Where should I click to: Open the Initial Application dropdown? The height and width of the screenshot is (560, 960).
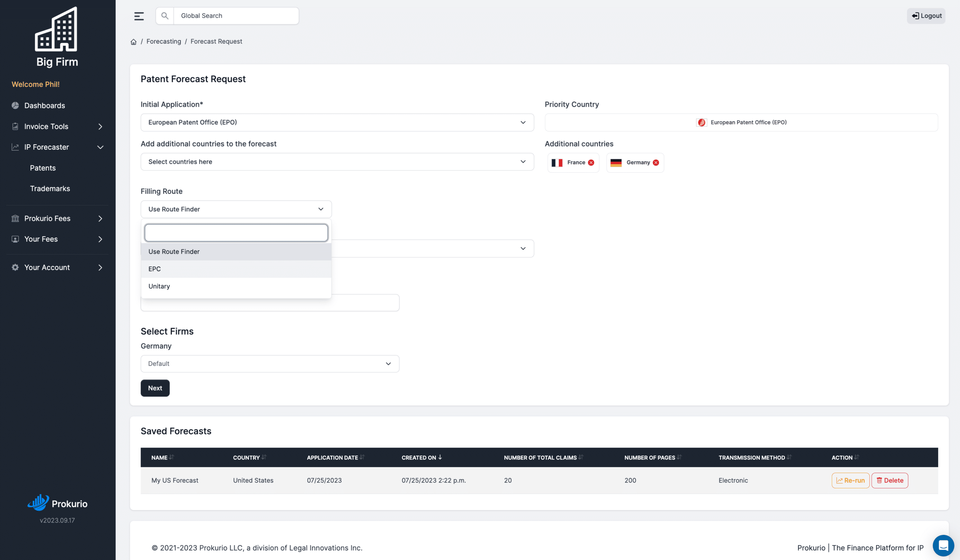337,123
